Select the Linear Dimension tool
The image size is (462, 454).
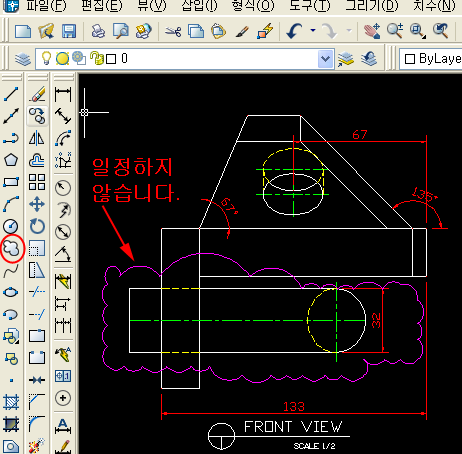[63, 95]
